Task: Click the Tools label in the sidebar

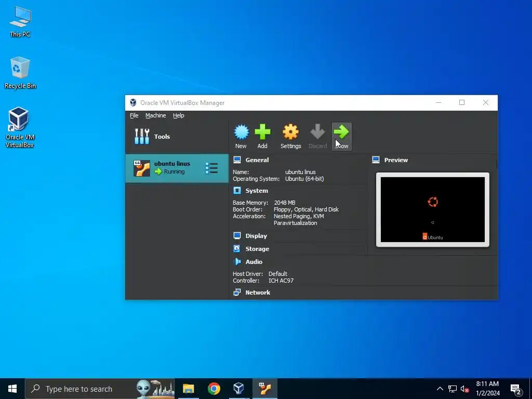Action: [162, 137]
